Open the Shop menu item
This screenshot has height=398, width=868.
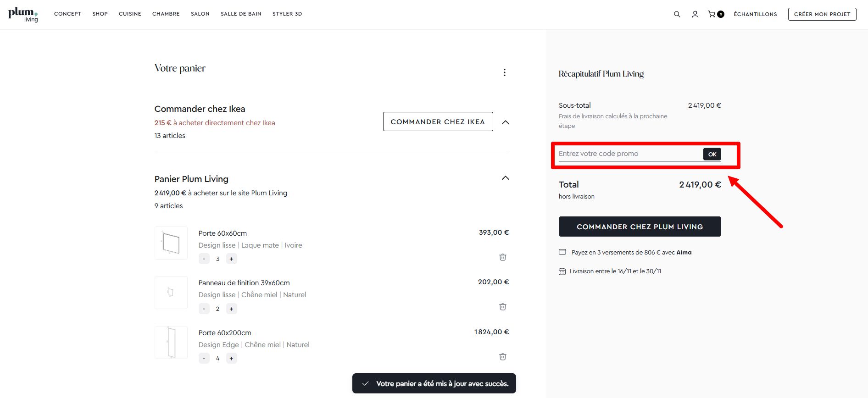tap(100, 14)
